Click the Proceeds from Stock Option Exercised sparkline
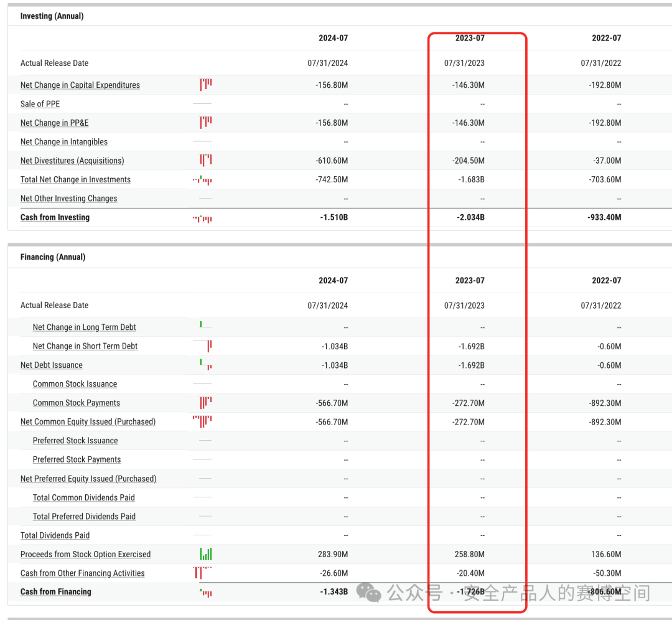This screenshot has width=672, height=620. (x=206, y=554)
